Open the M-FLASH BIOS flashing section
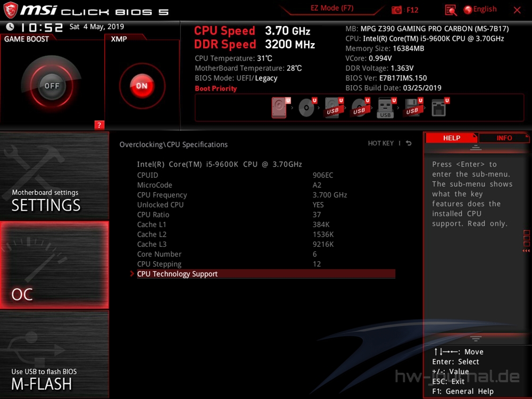 click(x=54, y=354)
